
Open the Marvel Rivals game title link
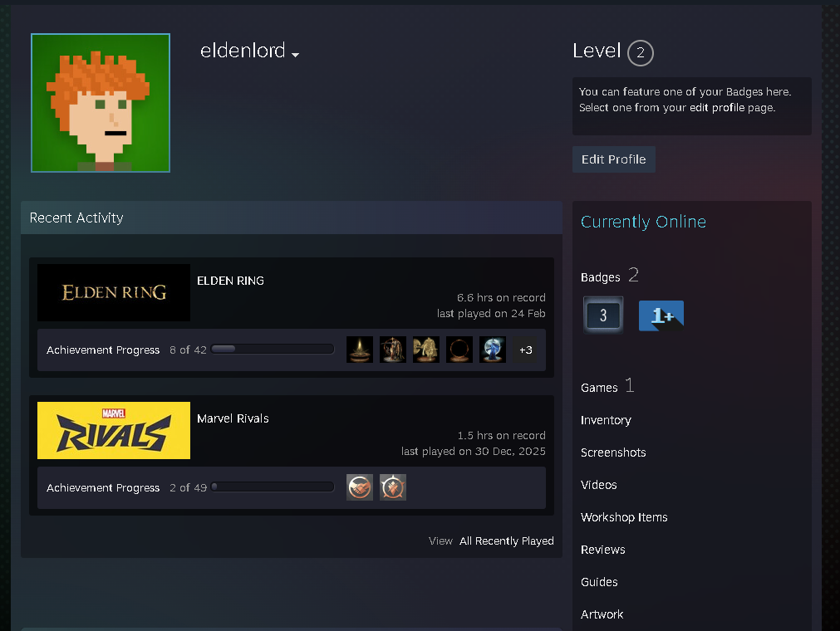click(x=233, y=418)
